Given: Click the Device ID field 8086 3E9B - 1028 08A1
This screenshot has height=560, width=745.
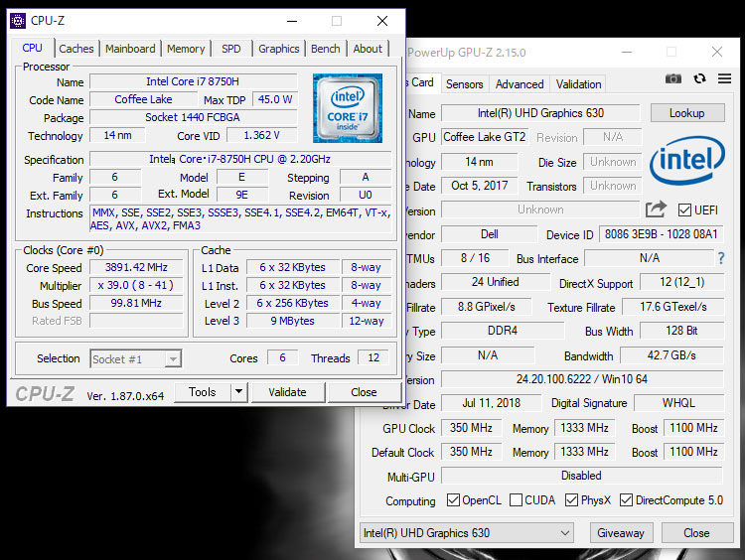Looking at the screenshot, I should 661,234.
